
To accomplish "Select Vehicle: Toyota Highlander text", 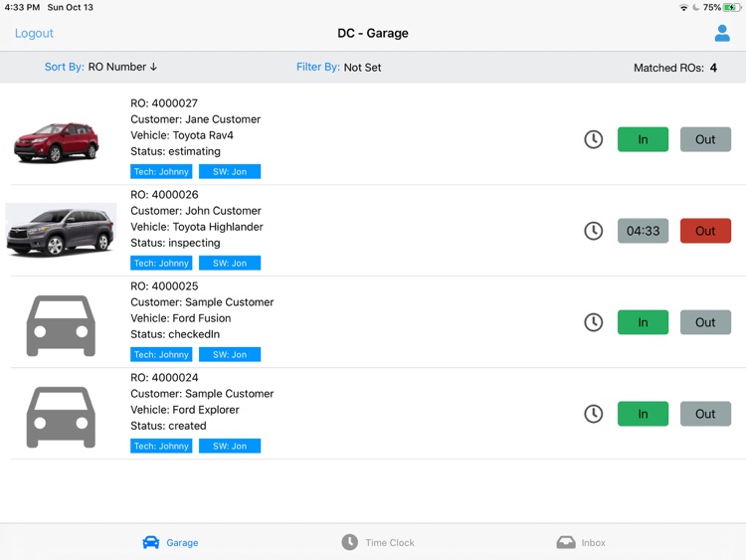I will coord(197,227).
